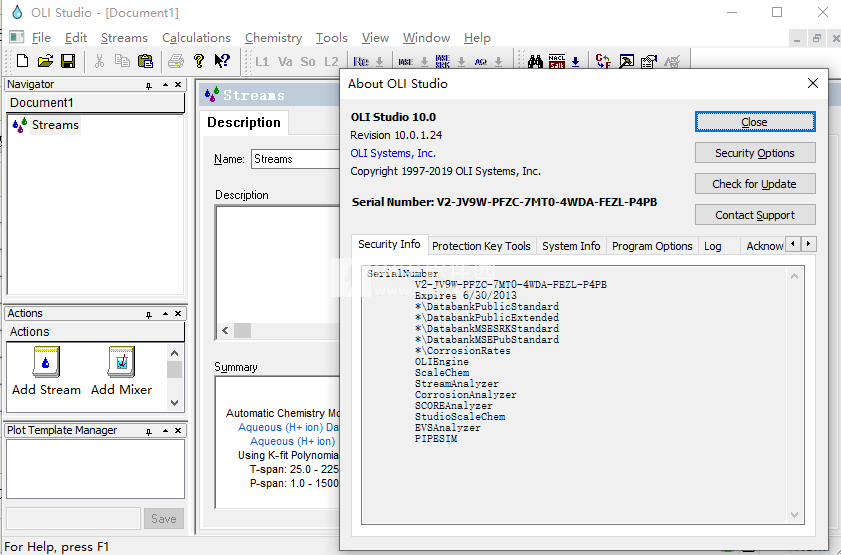Pin the Navigator panel
Screen dimensions: 841x555
click(149, 85)
